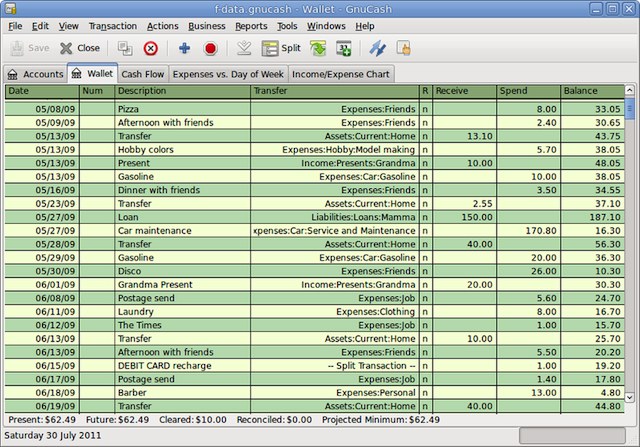
Task: Click the Transfer column header
Action: (x=335, y=91)
